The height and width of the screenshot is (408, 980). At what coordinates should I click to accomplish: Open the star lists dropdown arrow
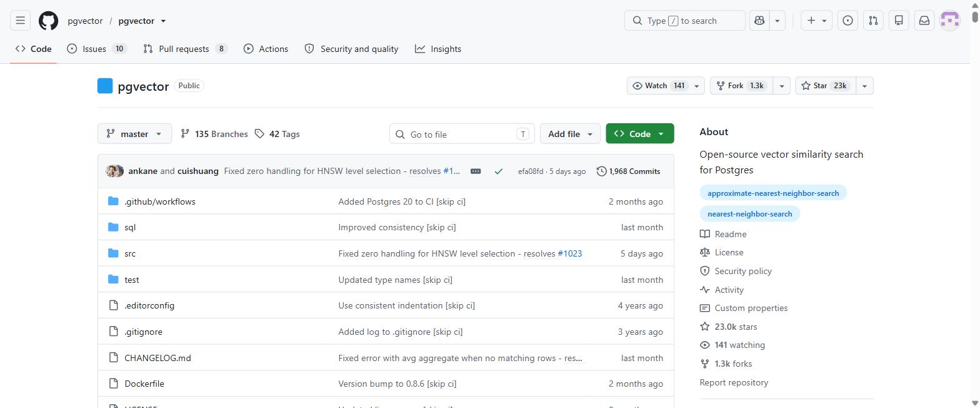[864, 86]
